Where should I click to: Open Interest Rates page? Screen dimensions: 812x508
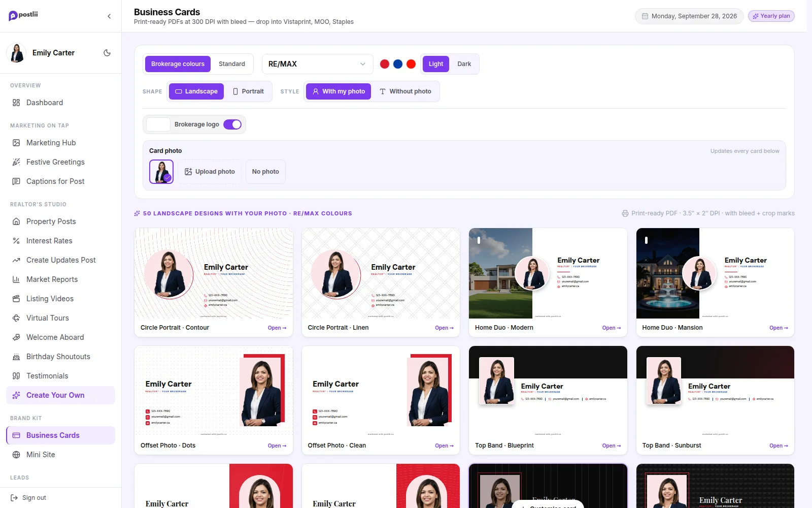pyautogui.click(x=60, y=241)
